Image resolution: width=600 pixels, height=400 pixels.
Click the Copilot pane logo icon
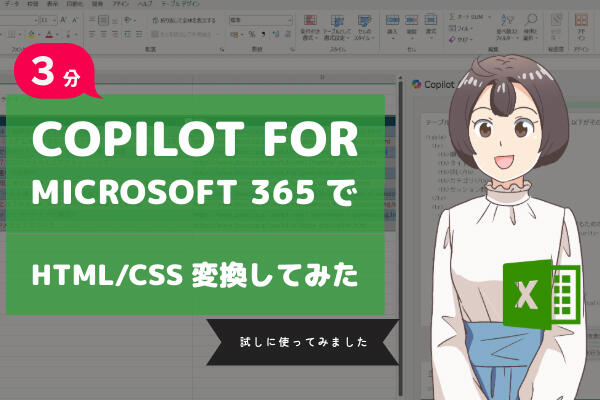click(x=416, y=84)
